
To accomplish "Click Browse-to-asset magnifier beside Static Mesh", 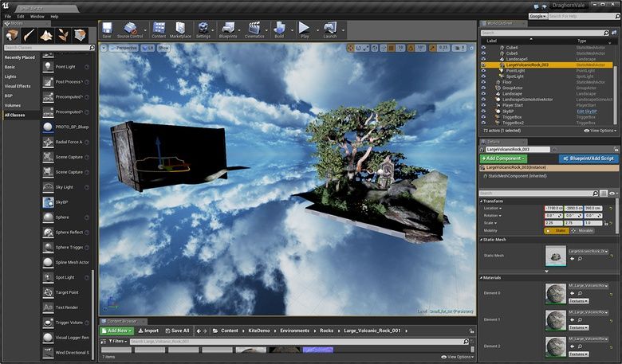I will tap(580, 259).
